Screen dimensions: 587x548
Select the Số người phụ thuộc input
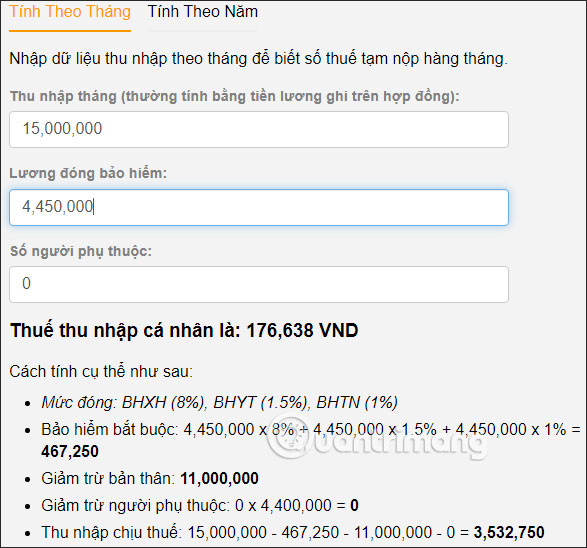(x=259, y=284)
